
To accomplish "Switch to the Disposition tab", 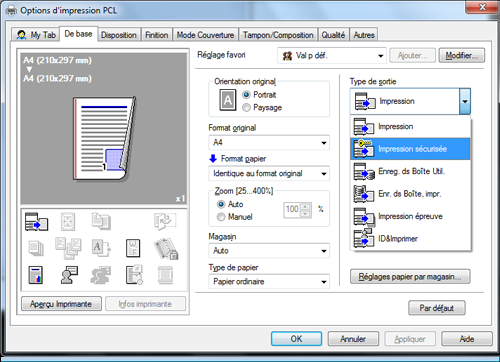I will (119, 35).
